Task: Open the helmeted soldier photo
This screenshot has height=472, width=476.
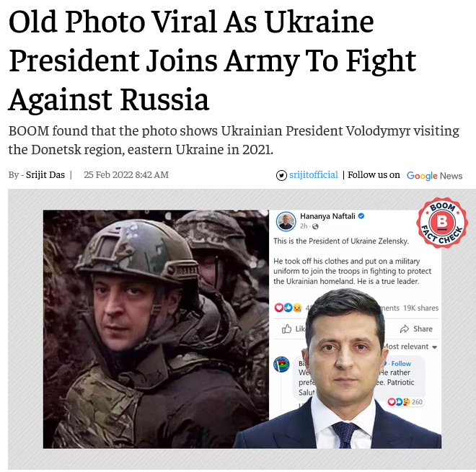Action: click(156, 329)
